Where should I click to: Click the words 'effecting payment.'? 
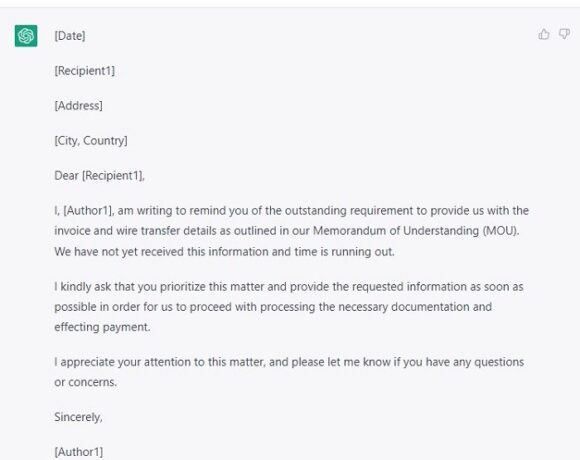point(102,327)
